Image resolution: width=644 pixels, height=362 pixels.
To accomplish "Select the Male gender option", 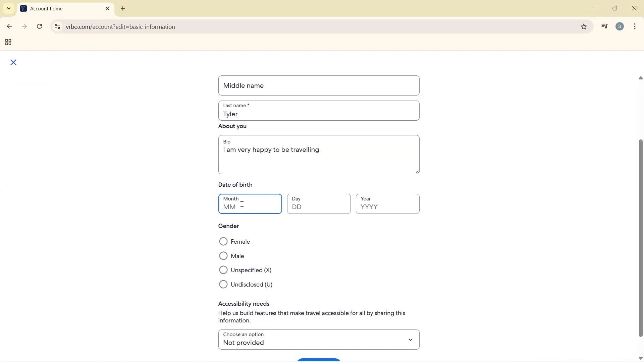I will pyautogui.click(x=223, y=256).
